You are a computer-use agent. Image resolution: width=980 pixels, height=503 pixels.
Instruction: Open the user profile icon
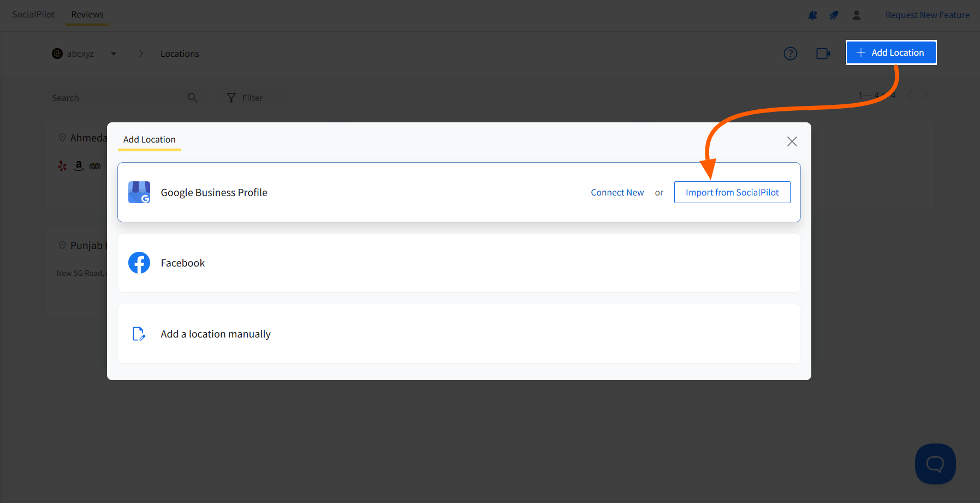tap(857, 15)
